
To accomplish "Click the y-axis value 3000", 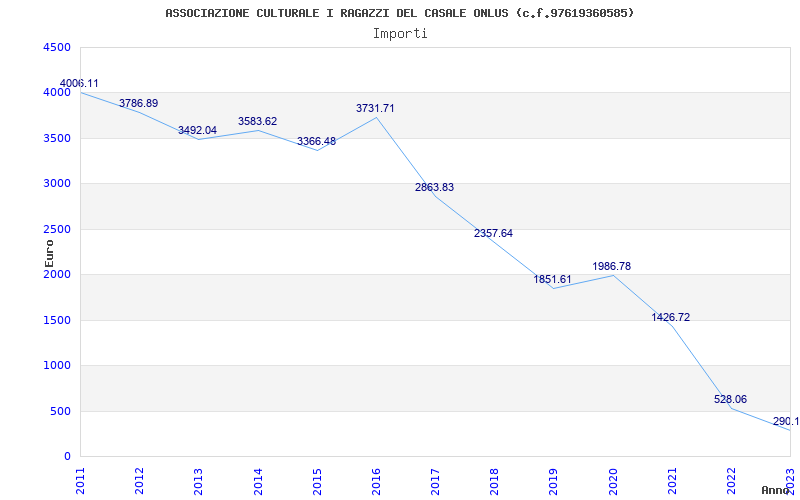I will tap(57, 184).
